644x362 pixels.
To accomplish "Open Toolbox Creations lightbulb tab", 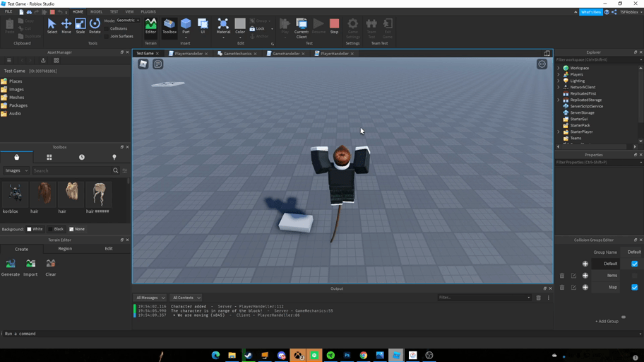I will [114, 157].
